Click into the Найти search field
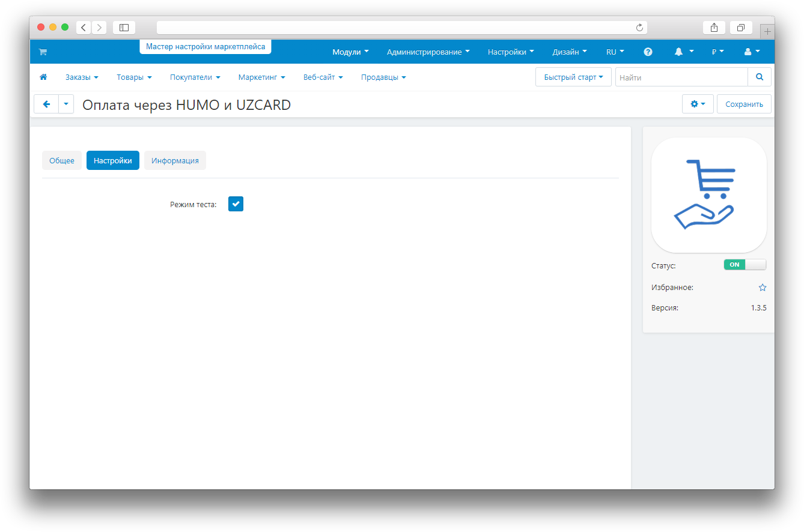804x532 pixels. pyautogui.click(x=681, y=77)
